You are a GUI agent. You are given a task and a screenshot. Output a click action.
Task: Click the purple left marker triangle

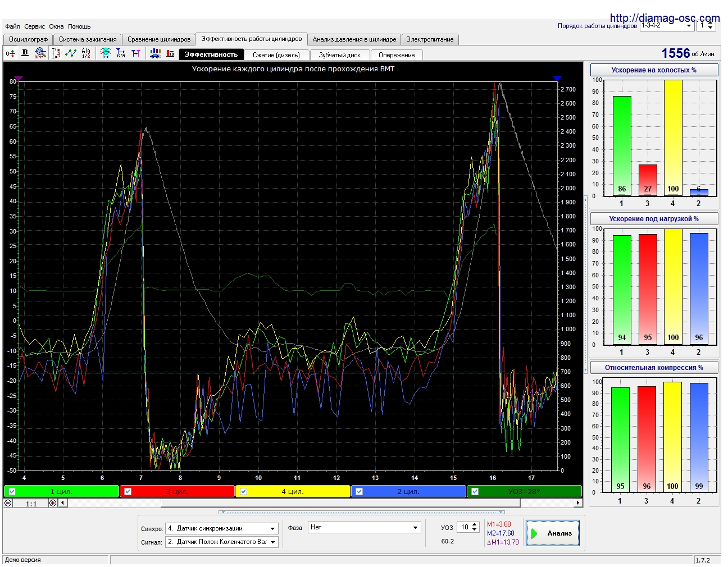click(x=19, y=79)
